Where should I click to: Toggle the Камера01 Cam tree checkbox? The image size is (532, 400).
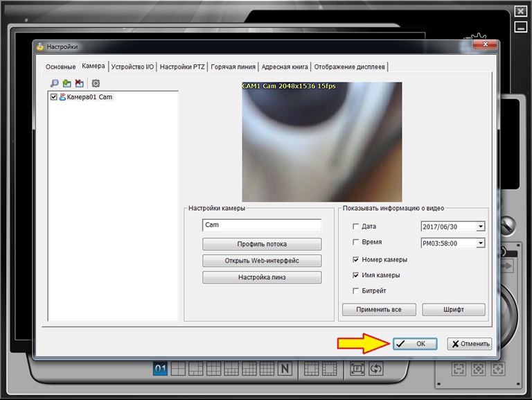pos(54,98)
